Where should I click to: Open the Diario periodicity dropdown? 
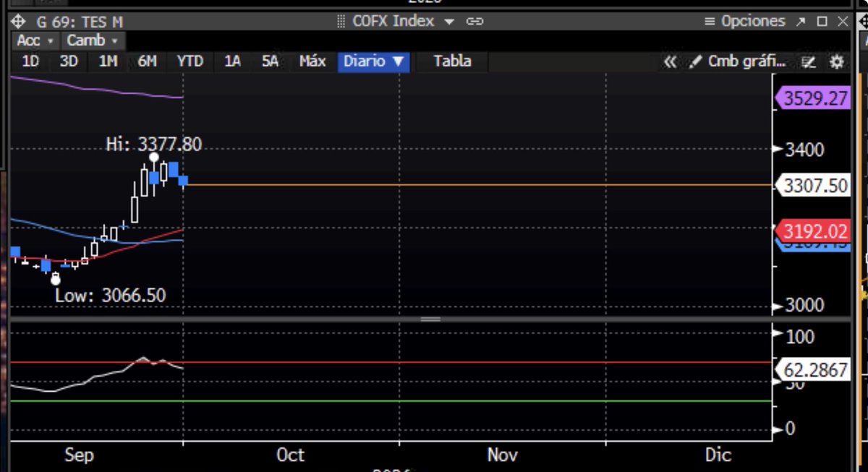pyautogui.click(x=373, y=61)
